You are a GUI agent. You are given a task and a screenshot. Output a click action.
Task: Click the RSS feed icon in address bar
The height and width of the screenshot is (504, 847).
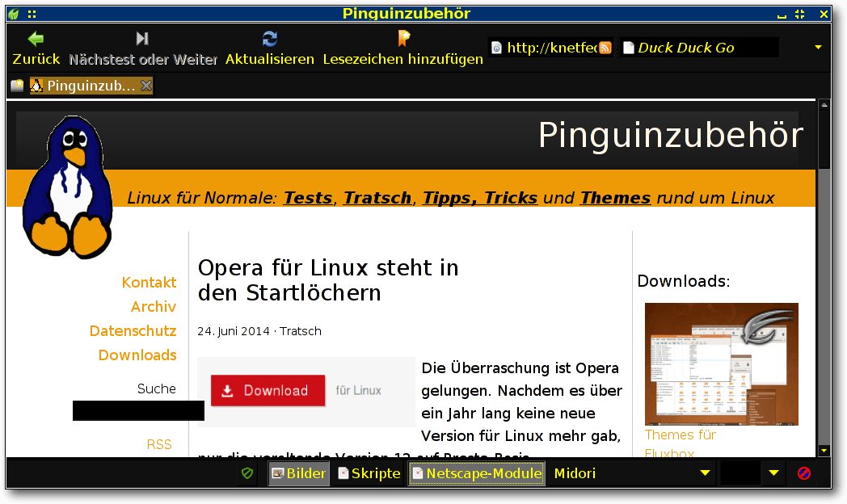[x=605, y=48]
